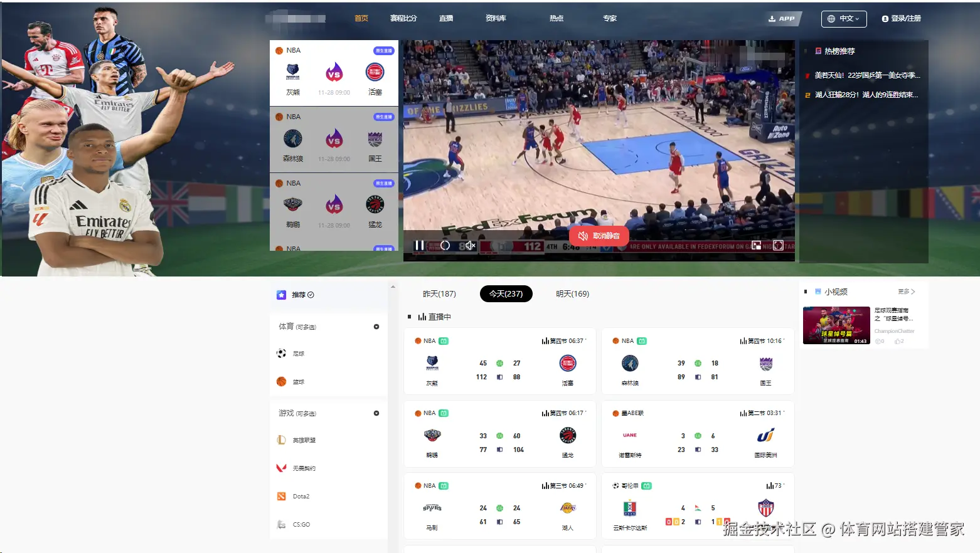Collapse the 游戏 category section
Screen dimensions: 980x553
(x=376, y=413)
